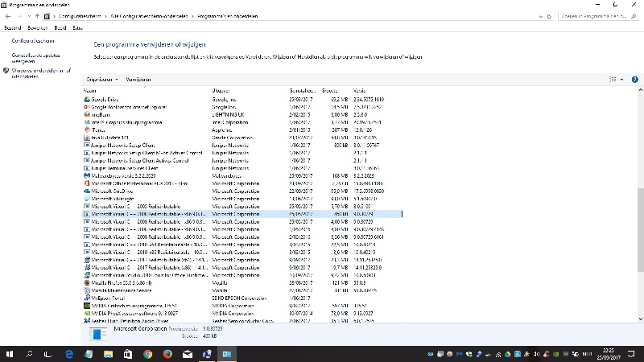Select the iTunes entry icon
Screen dimensions: 644x362
[x=87, y=129]
